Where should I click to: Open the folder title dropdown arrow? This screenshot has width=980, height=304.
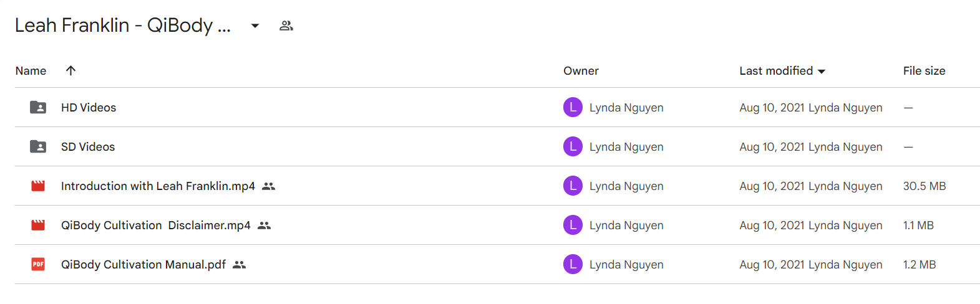(255, 26)
